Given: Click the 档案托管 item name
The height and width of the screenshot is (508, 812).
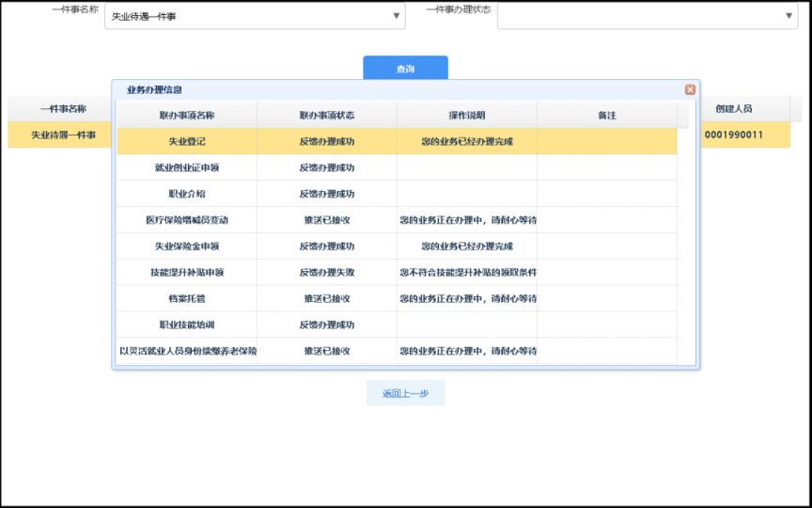Looking at the screenshot, I should click(x=186, y=298).
